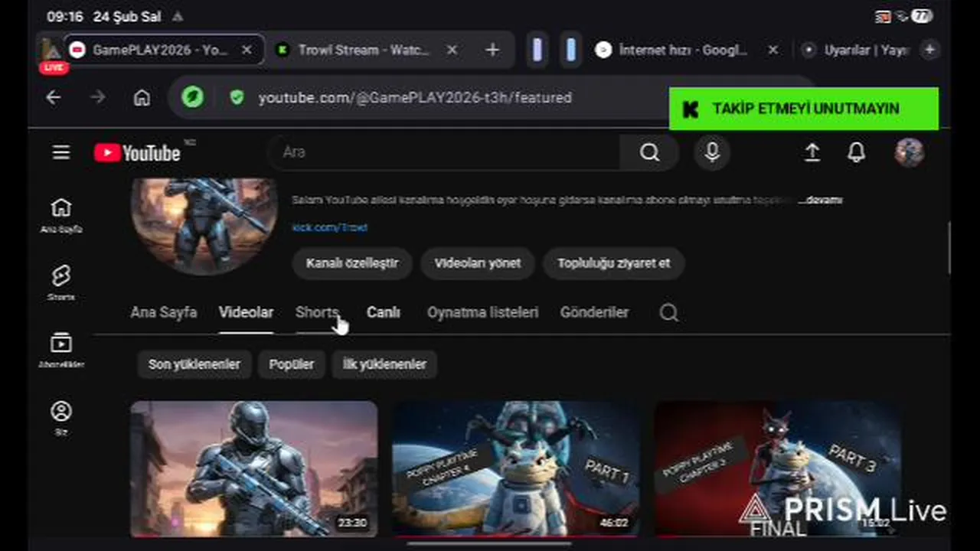The width and height of the screenshot is (980, 551).
Task: Click the green shield security icon
Action: tap(237, 97)
